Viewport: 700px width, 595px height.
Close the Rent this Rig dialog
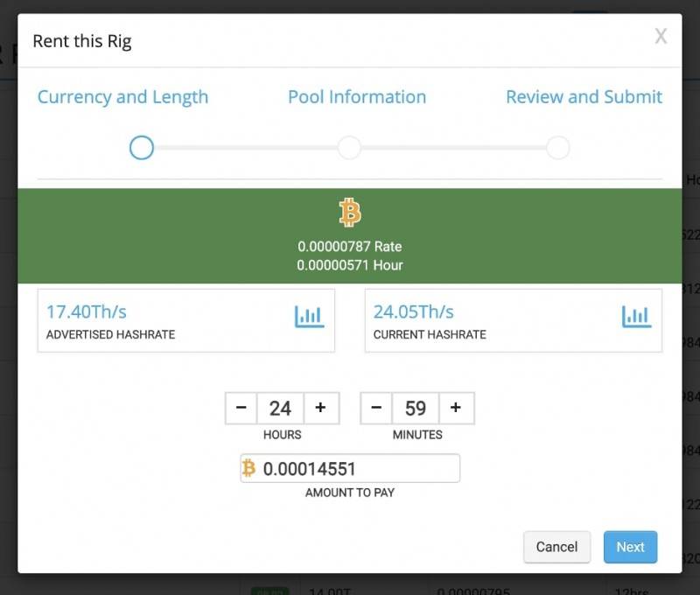click(661, 36)
